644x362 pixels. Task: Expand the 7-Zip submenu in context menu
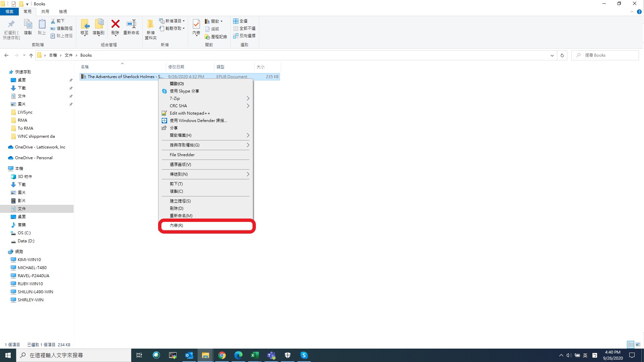coord(206,98)
